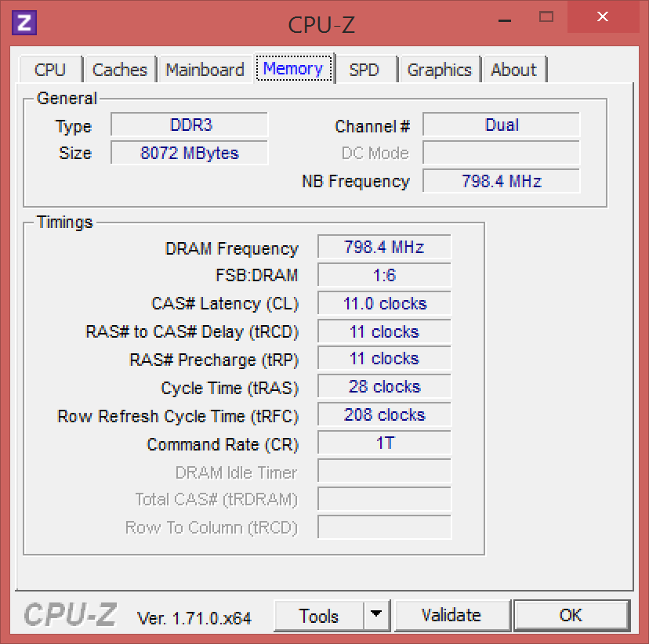Click the 'Type' label in General

[x=73, y=127]
